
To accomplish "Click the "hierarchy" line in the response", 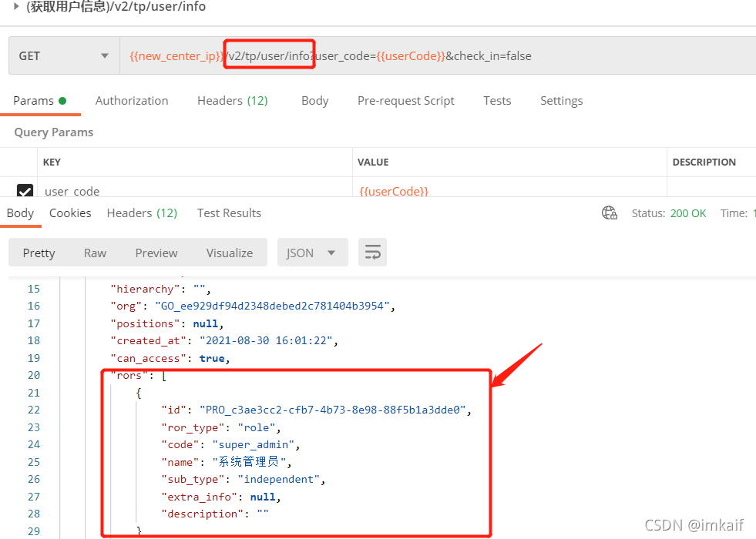I will point(161,289).
